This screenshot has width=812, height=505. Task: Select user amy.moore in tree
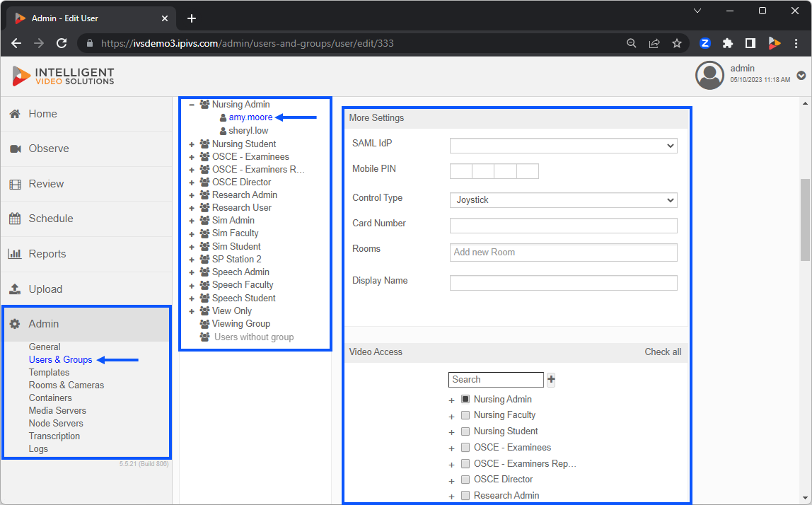(250, 117)
